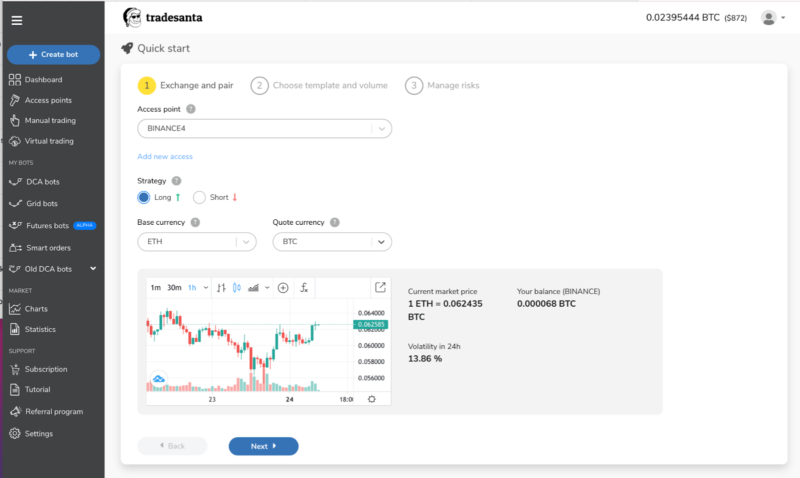Click the Create bot button

[x=54, y=55]
